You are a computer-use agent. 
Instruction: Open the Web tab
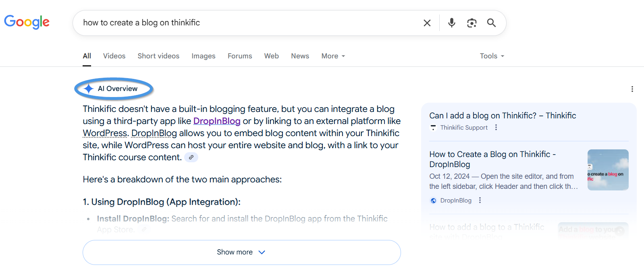click(272, 56)
